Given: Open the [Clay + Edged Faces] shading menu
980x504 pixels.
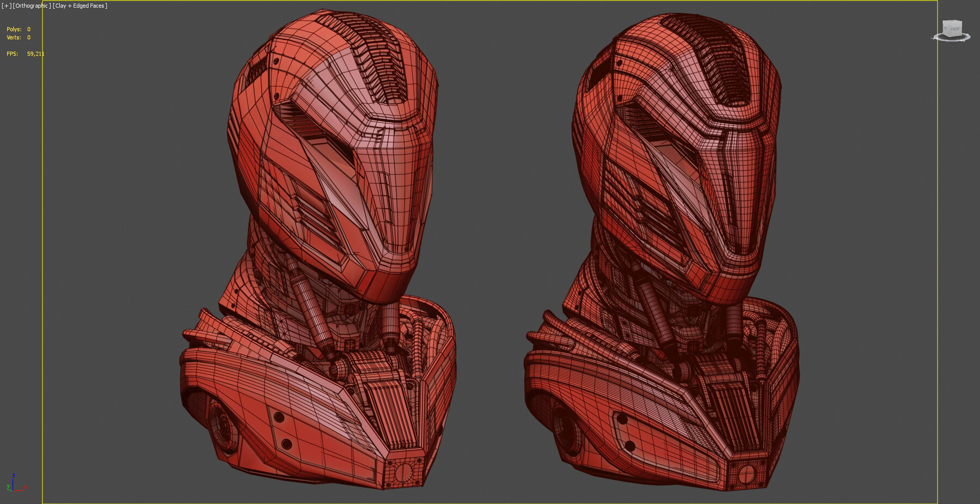Looking at the screenshot, I should [79, 5].
